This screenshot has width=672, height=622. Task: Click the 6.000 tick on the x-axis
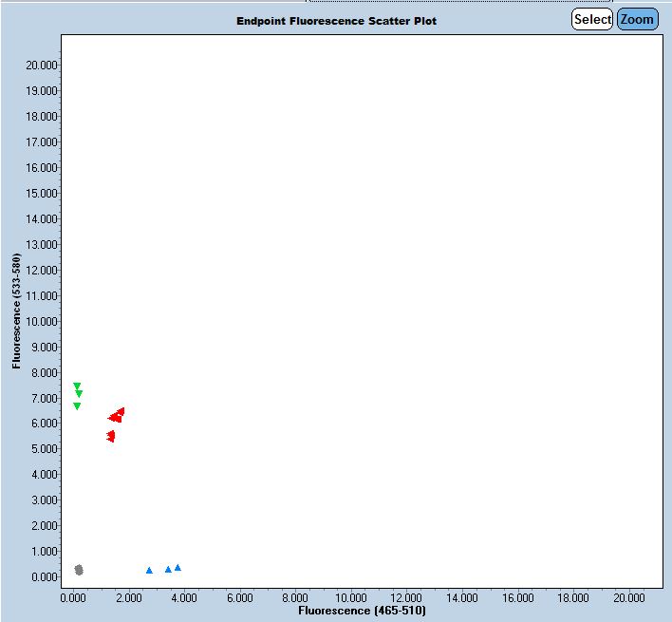240,597
